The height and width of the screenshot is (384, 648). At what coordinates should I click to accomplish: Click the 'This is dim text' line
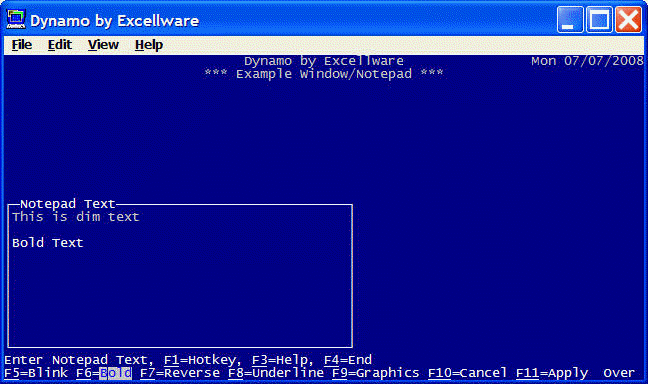(x=76, y=217)
